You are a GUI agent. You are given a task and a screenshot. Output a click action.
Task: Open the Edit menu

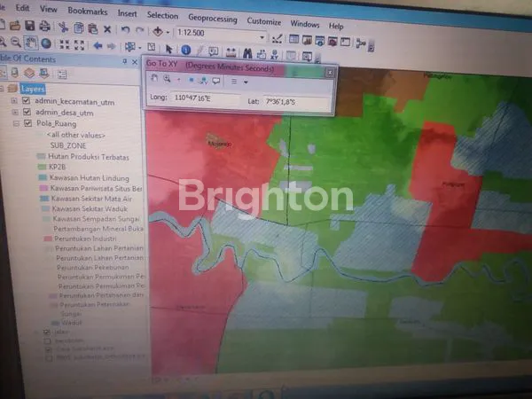tap(23, 8)
